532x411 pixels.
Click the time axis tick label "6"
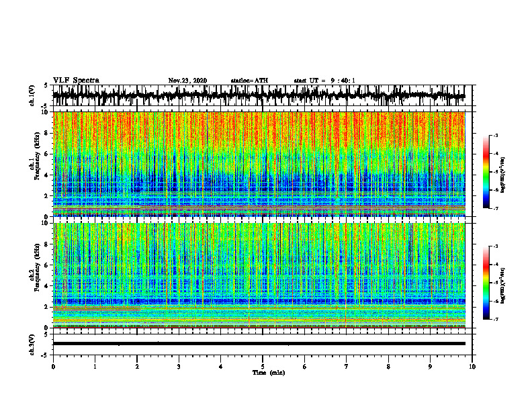[305, 367]
